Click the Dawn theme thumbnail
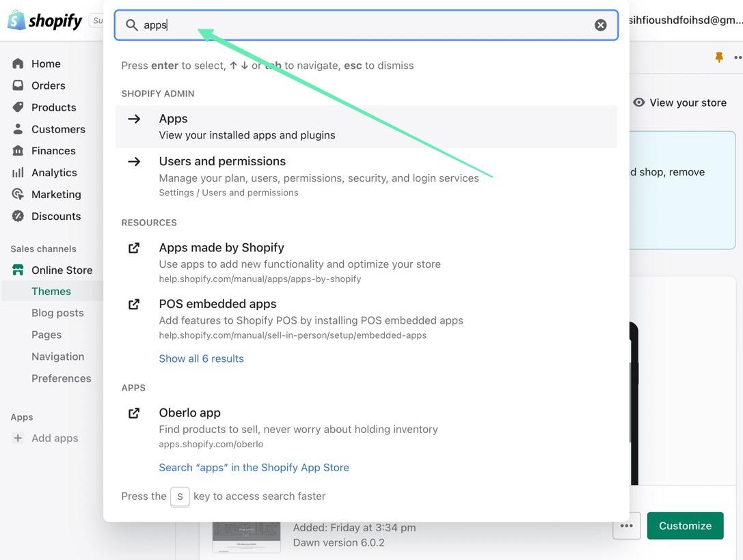The image size is (743, 560). [246, 537]
